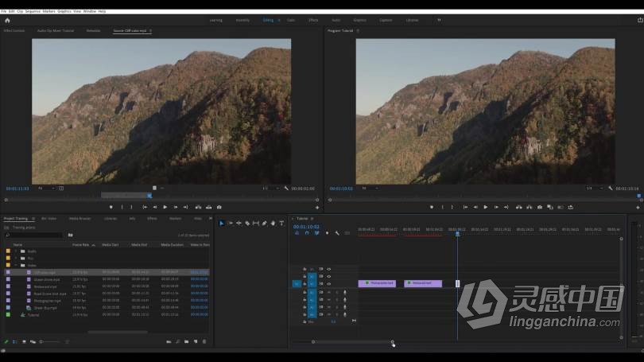
Task: Select the Slip tool
Action: click(x=256, y=223)
